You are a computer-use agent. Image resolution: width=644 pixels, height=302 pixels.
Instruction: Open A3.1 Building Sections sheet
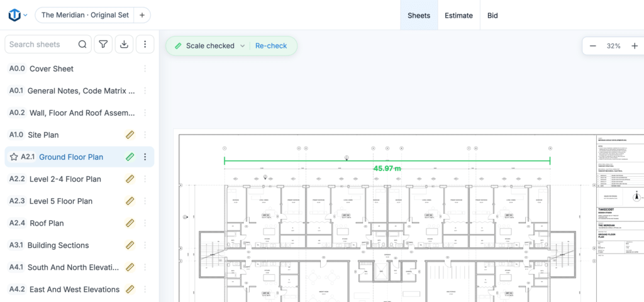(79, 245)
